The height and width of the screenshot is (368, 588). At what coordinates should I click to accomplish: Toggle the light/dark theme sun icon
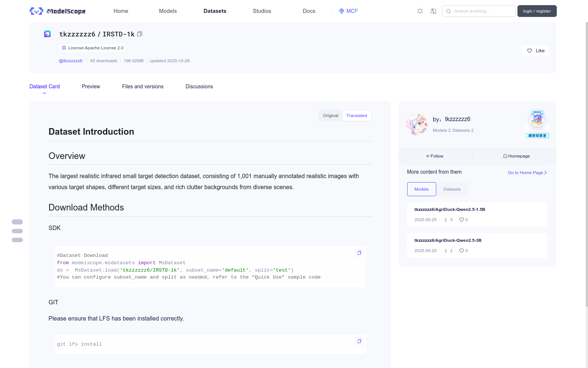pyautogui.click(x=420, y=11)
